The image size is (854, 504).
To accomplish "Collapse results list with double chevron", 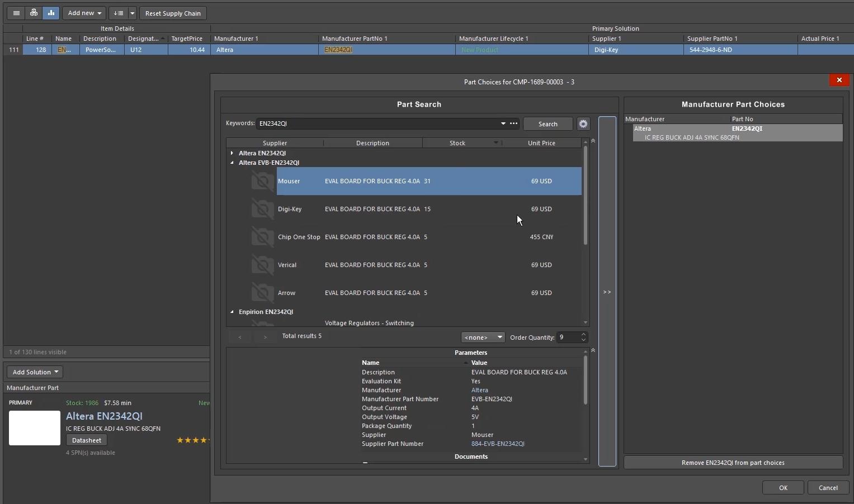I will [593, 141].
